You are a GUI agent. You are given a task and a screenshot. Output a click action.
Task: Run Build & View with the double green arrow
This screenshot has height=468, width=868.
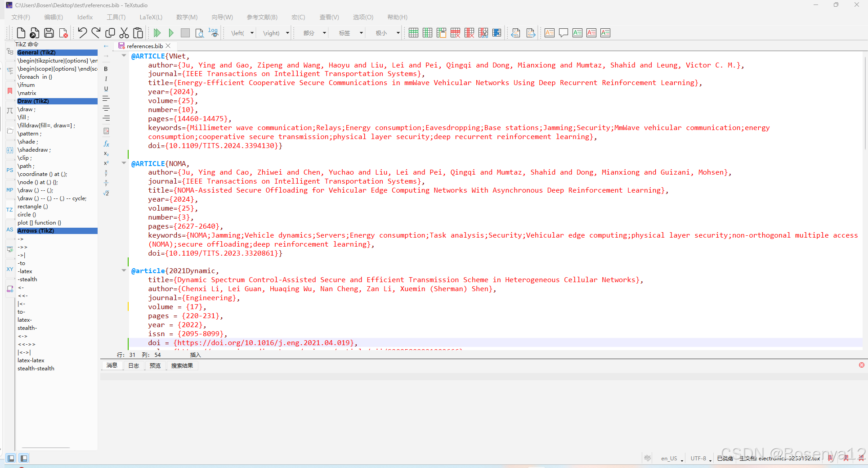click(x=157, y=33)
